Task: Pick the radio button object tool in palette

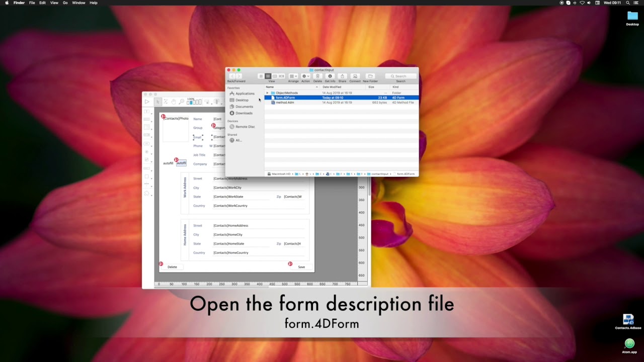Action: [x=146, y=152]
